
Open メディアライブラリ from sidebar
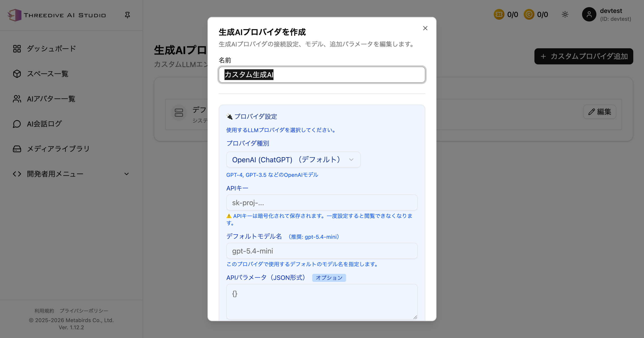point(72,149)
